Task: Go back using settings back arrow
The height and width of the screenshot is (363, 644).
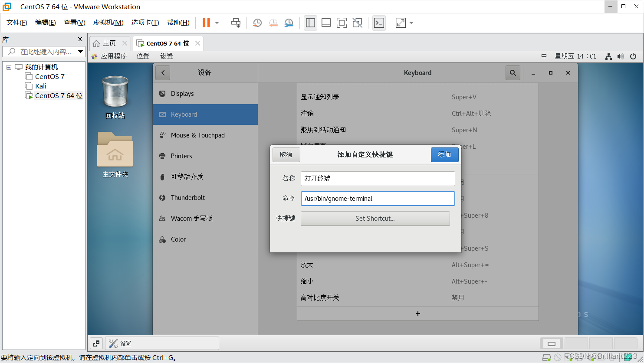Action: pos(163,73)
